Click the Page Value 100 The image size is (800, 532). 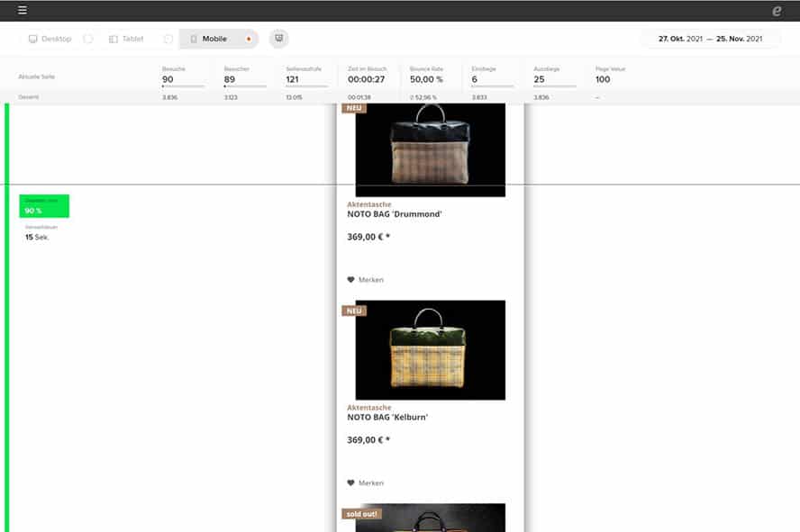click(x=603, y=79)
